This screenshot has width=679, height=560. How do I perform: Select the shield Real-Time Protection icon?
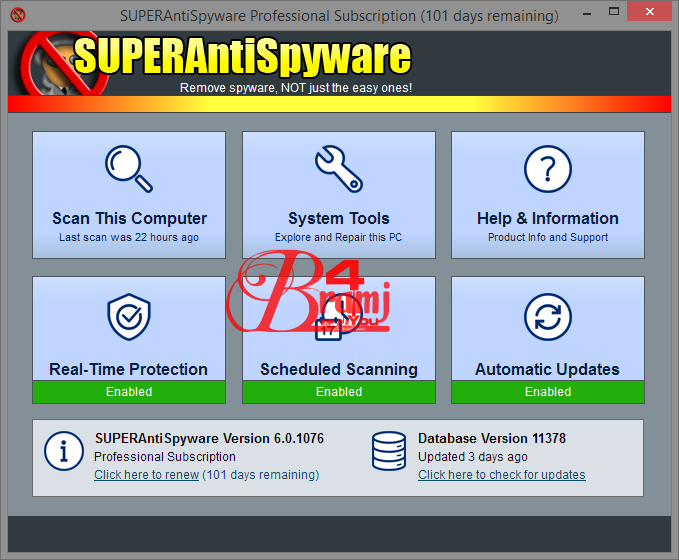[x=129, y=317]
